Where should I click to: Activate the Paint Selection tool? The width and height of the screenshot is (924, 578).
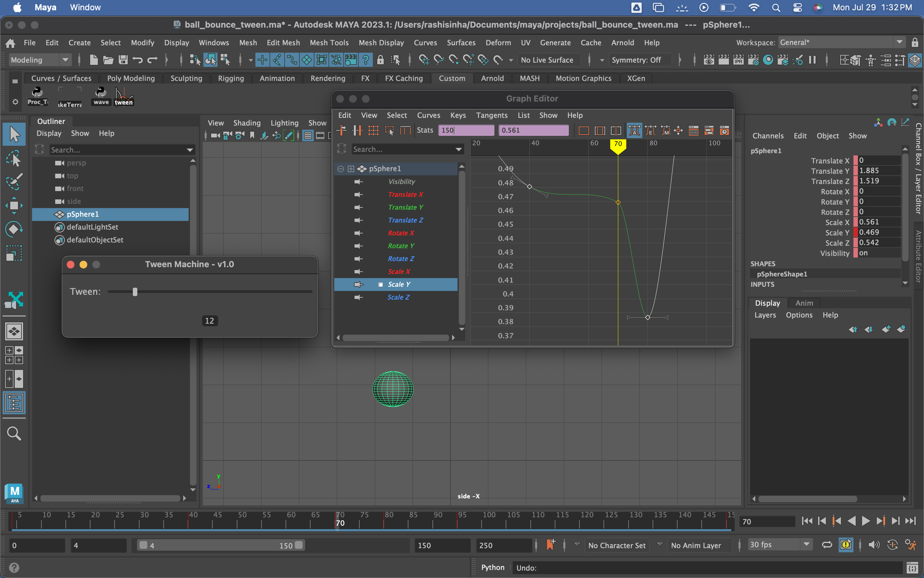[x=14, y=182]
